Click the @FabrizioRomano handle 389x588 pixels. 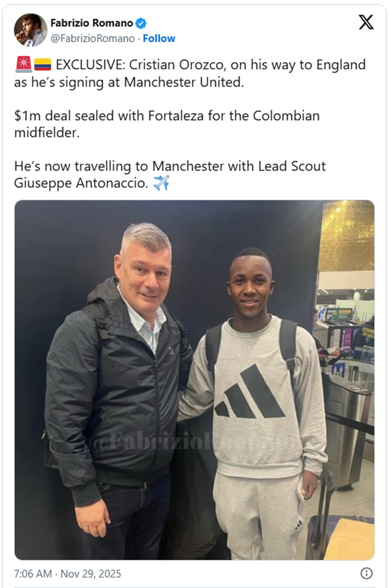[94, 38]
